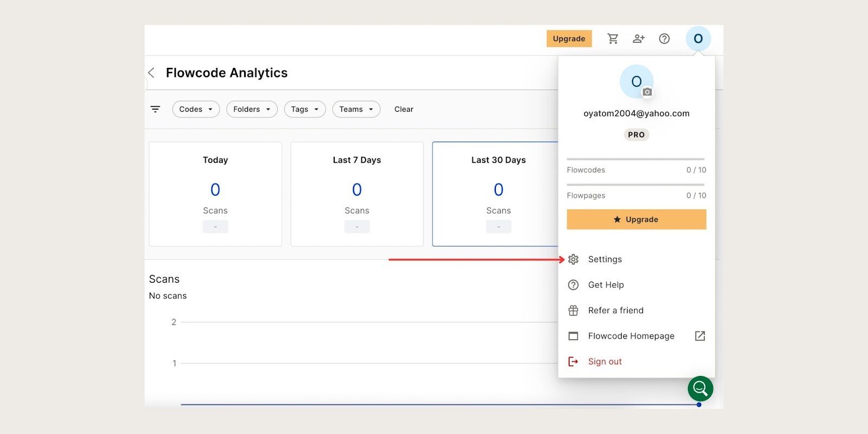This screenshot has width=868, height=434.
Task: Click the Get Help question icon
Action: click(x=573, y=285)
